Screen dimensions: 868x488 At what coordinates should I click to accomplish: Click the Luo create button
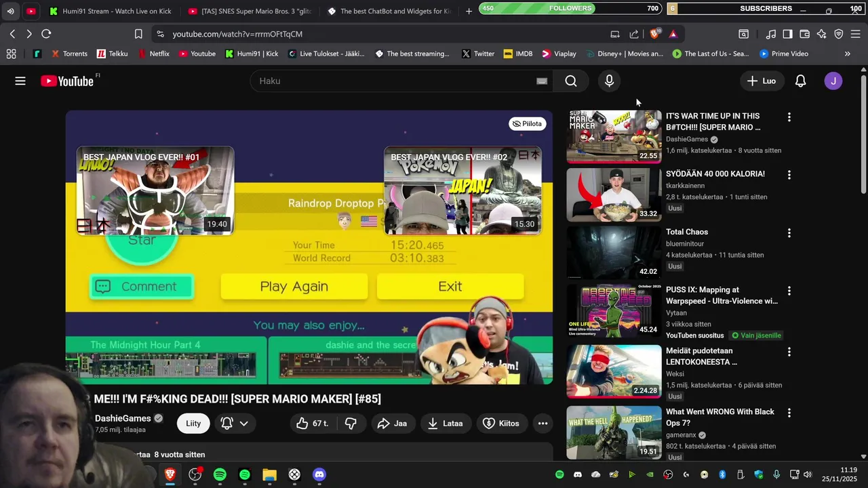coord(762,81)
